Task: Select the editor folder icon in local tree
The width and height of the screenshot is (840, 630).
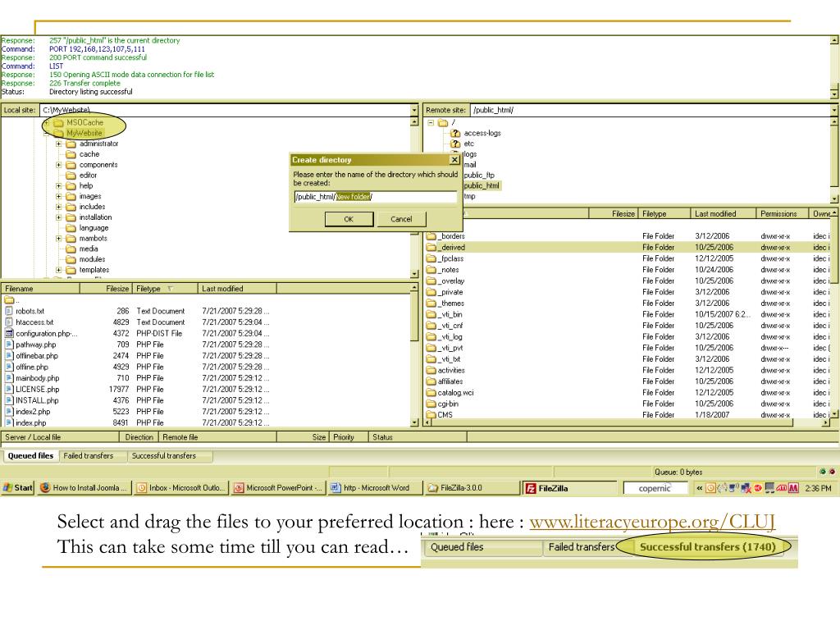Action: (71, 176)
